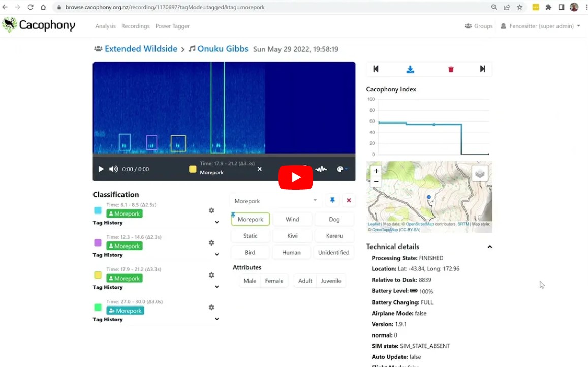This screenshot has height=367, width=588.
Task: Tag the track as Unidentified
Action: click(x=334, y=252)
